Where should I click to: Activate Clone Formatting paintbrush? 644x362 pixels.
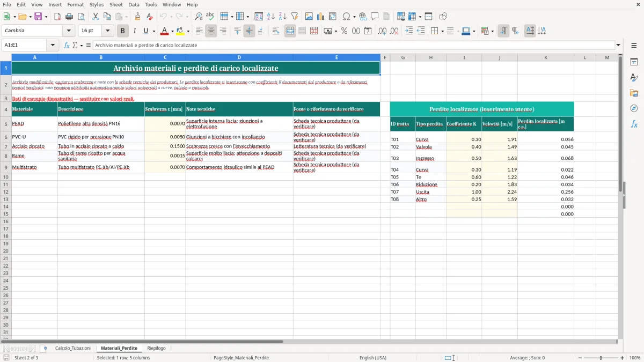pyautogui.click(x=138, y=17)
